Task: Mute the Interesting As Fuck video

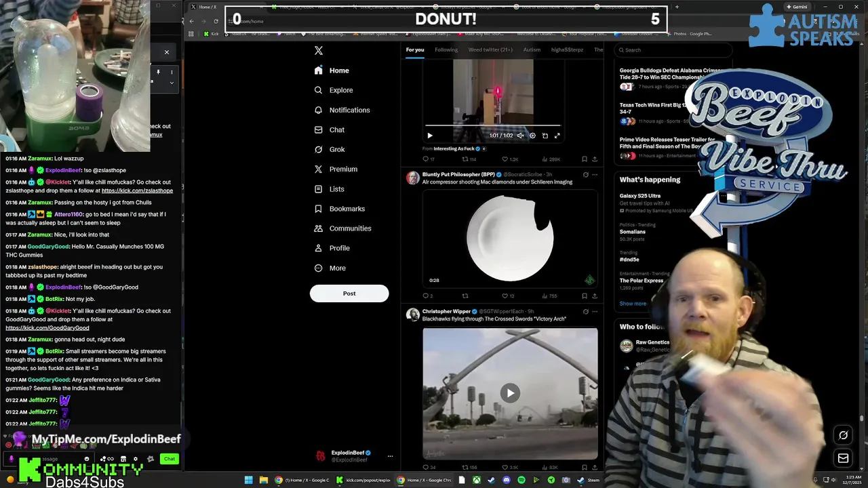Action: pos(520,136)
